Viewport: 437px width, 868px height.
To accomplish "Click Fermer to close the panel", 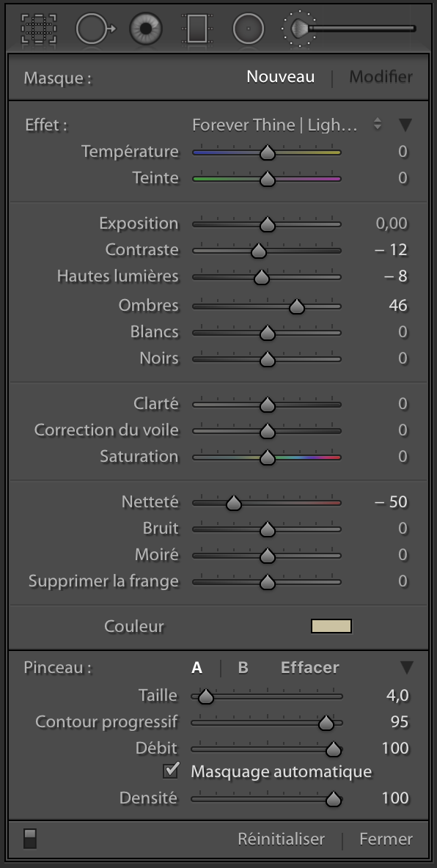I will (386, 839).
